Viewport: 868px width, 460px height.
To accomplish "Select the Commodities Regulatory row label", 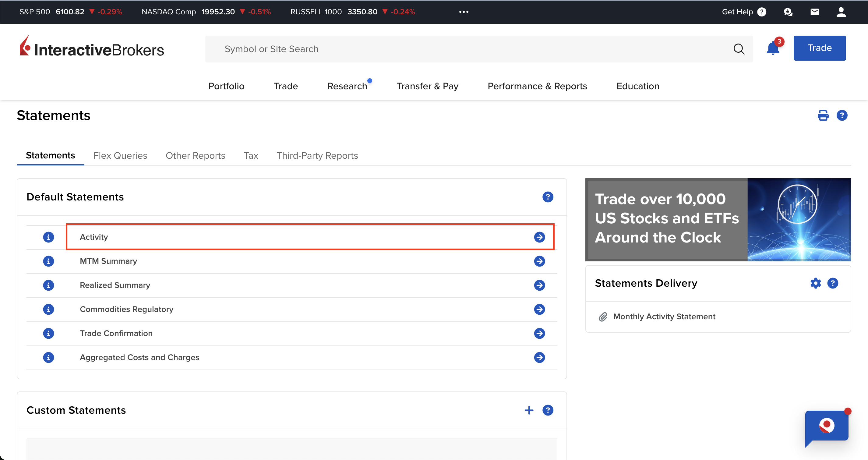I will (126, 310).
